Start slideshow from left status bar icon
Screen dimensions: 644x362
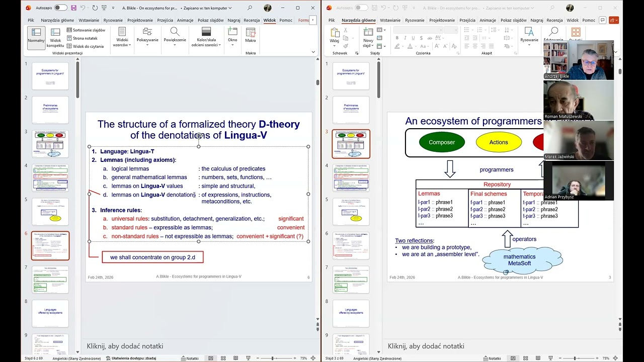click(x=248, y=358)
